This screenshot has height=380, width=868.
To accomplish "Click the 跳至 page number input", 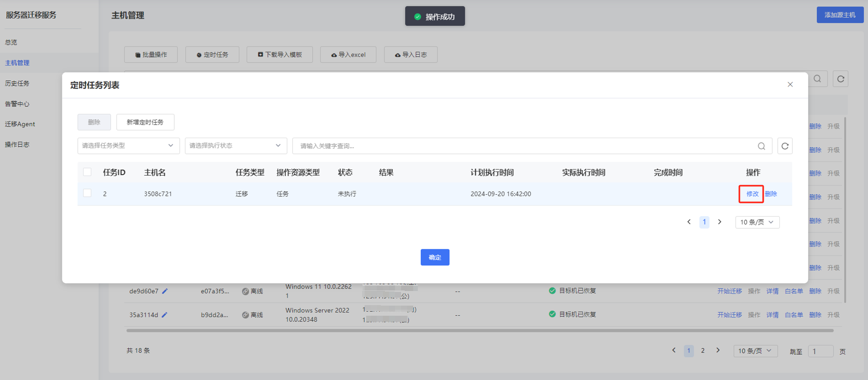I will click(820, 351).
